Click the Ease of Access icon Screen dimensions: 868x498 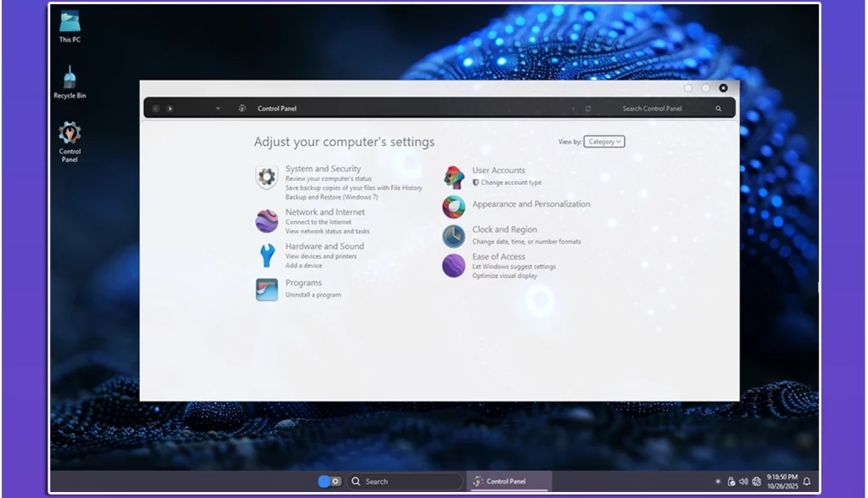click(454, 266)
